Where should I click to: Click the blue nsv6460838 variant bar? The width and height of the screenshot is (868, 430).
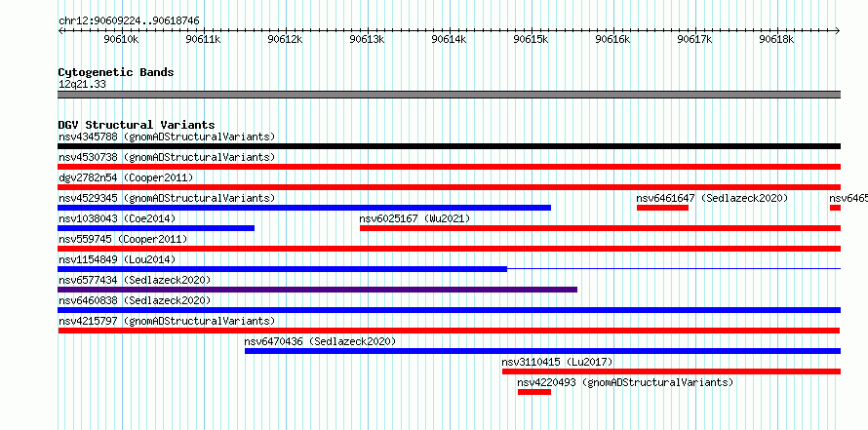pyautogui.click(x=449, y=310)
